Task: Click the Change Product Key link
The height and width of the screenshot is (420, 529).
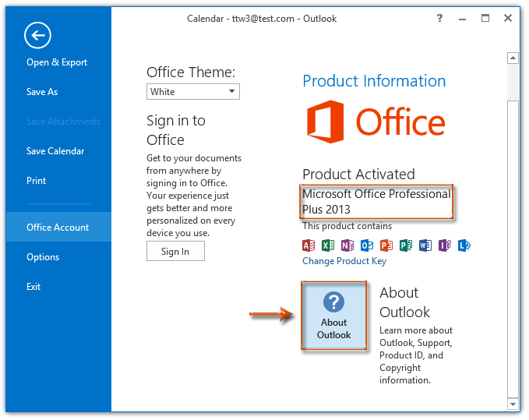Action: pyautogui.click(x=344, y=261)
